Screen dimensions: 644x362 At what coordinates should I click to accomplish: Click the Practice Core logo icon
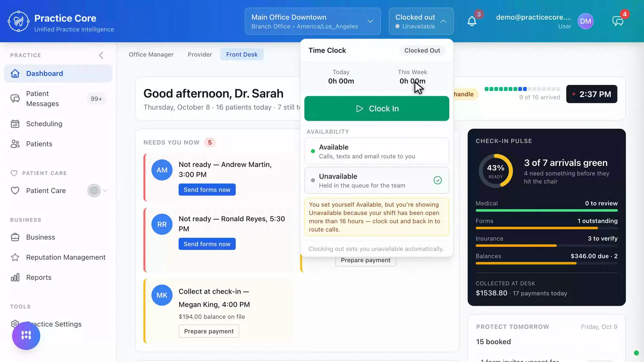(x=19, y=21)
